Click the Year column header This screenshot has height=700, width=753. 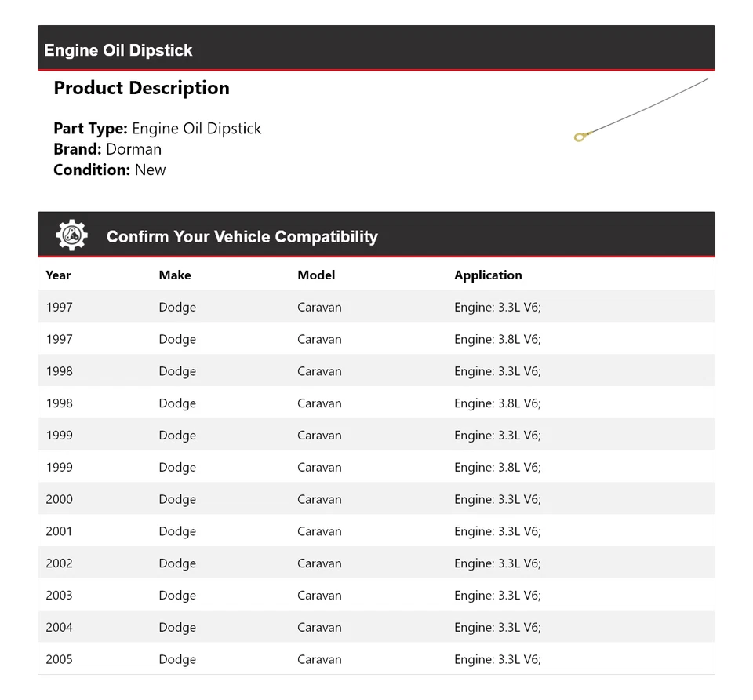(58, 275)
